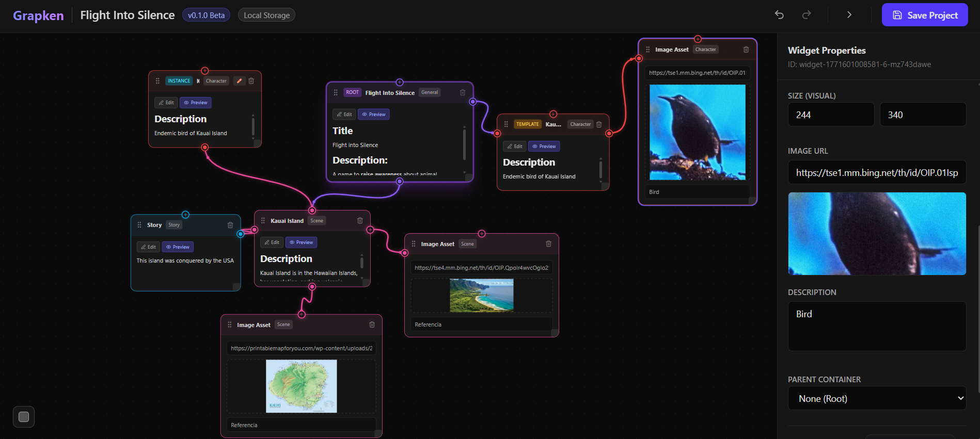The width and height of the screenshot is (980, 439).
Task: Click the bird image URL field in node
Action: [698, 73]
